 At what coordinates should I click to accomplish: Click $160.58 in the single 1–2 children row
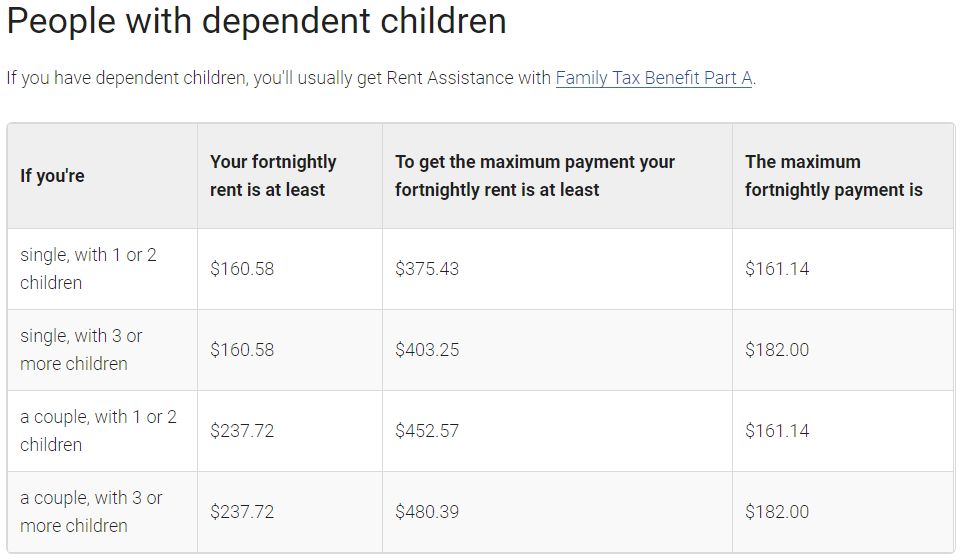242,269
